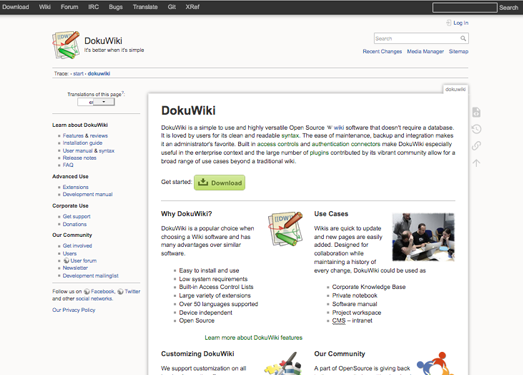Open Release notes link
Image resolution: width=523 pixels, height=375 pixels.
coord(79,158)
